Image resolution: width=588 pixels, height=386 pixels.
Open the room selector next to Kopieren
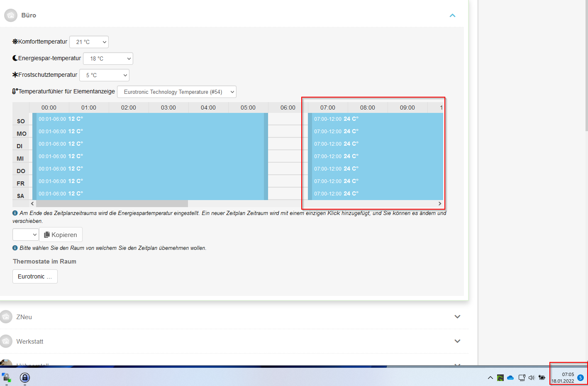[26, 235]
